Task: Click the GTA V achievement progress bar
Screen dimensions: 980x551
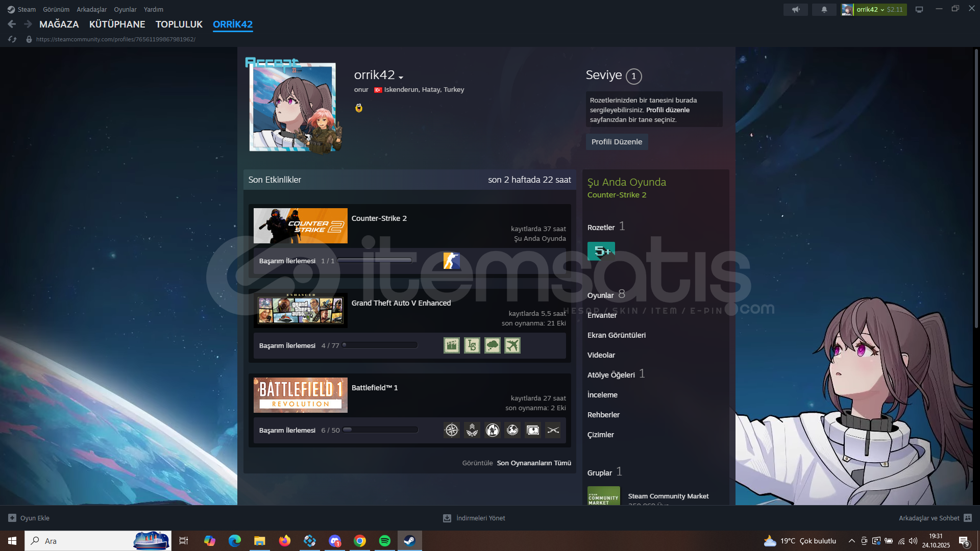Action: [380, 345]
